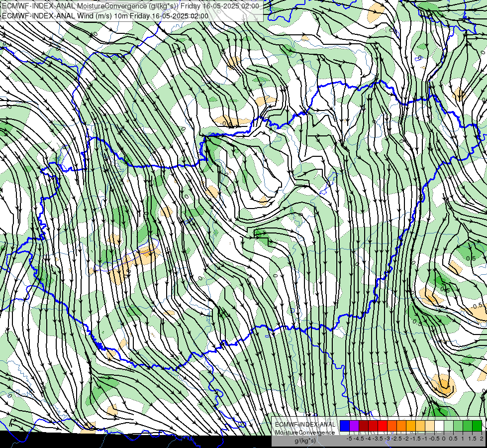Image resolution: width=487 pixels, height=448 pixels.
Task: Select legend swatch between -3 and -2.5
Action: pos(392,426)
